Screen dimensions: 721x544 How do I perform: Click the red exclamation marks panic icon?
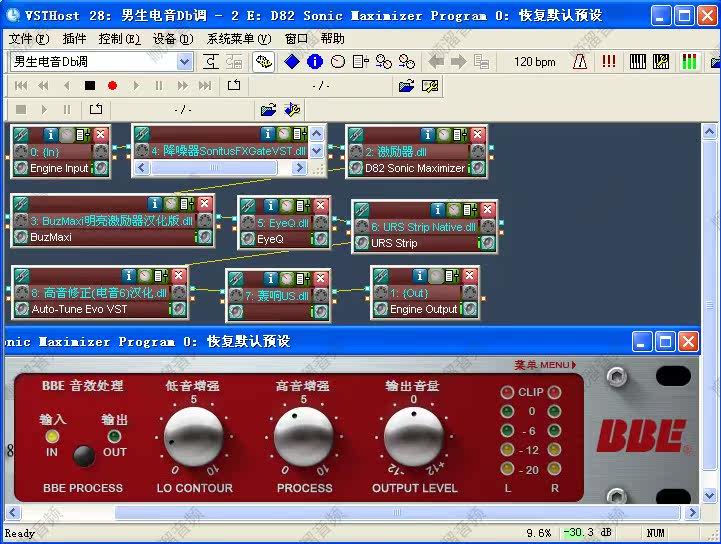(608, 62)
